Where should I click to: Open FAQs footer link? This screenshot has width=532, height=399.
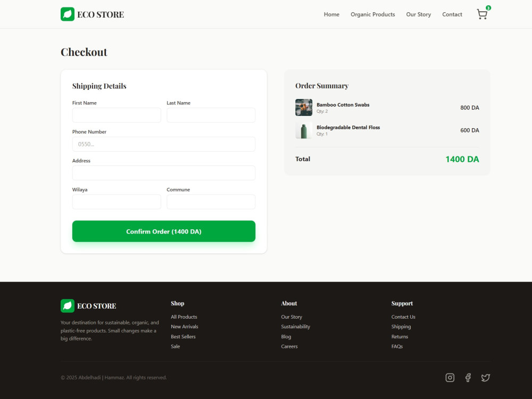397,346
